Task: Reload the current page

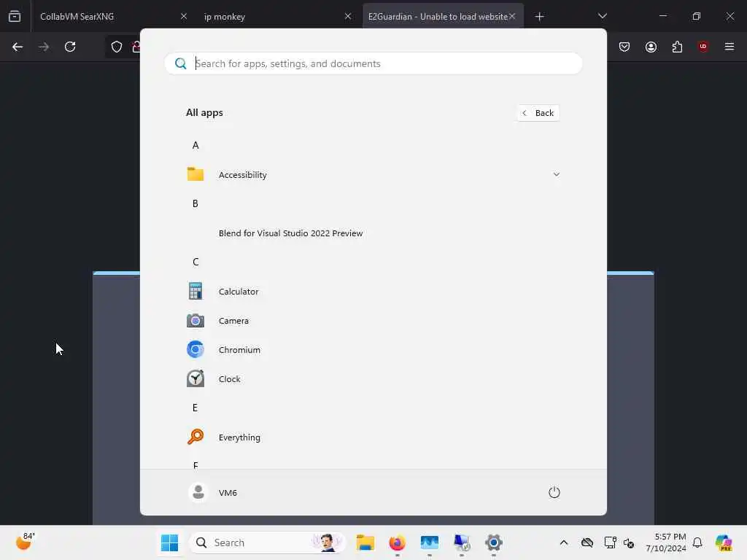Action: [x=70, y=47]
